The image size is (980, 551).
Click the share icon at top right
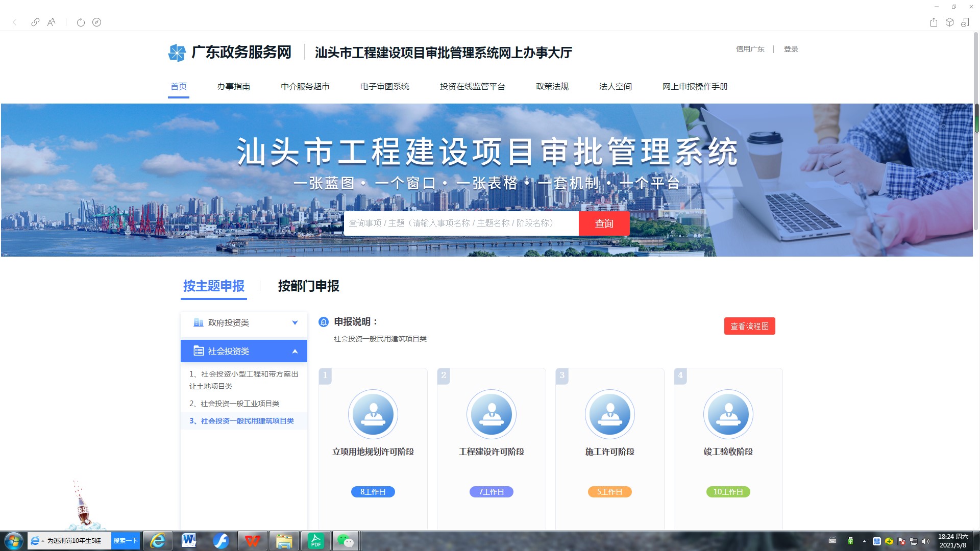(x=934, y=22)
